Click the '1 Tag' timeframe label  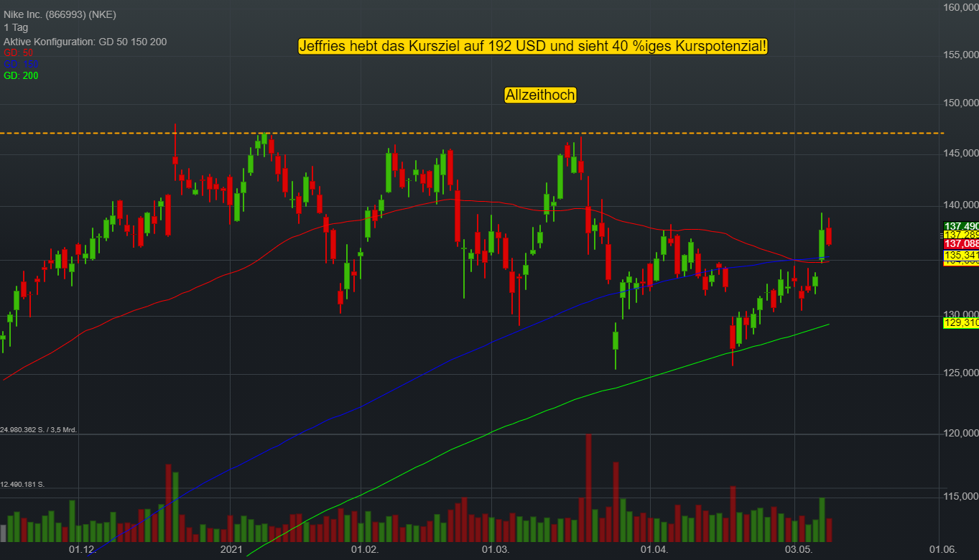pyautogui.click(x=16, y=29)
